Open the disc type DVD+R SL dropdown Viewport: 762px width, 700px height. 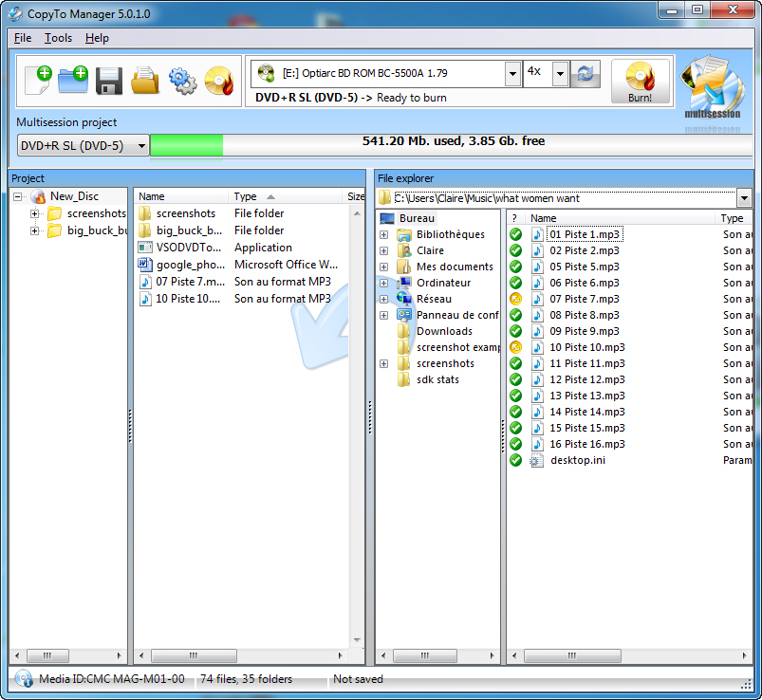pyautogui.click(x=84, y=145)
